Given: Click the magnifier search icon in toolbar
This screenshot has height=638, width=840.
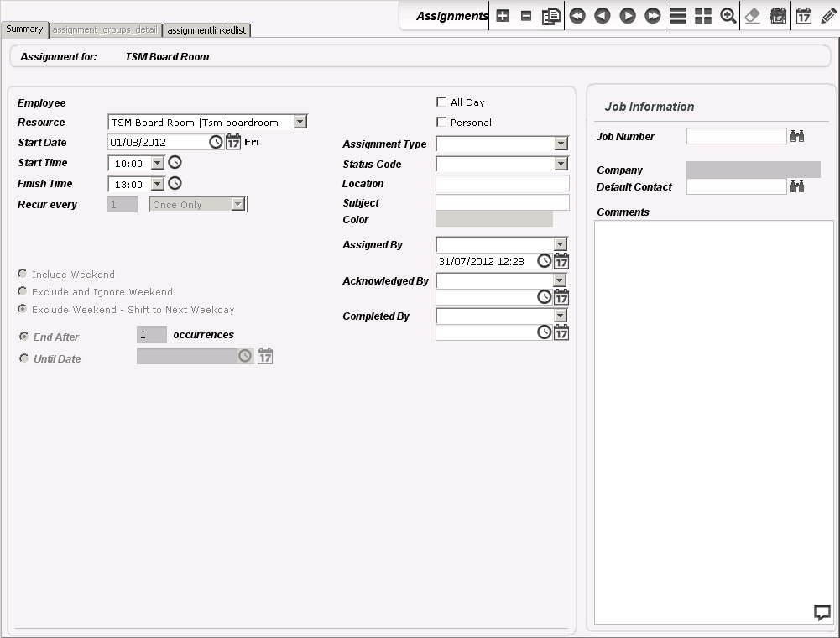Looking at the screenshot, I should pyautogui.click(x=728, y=16).
